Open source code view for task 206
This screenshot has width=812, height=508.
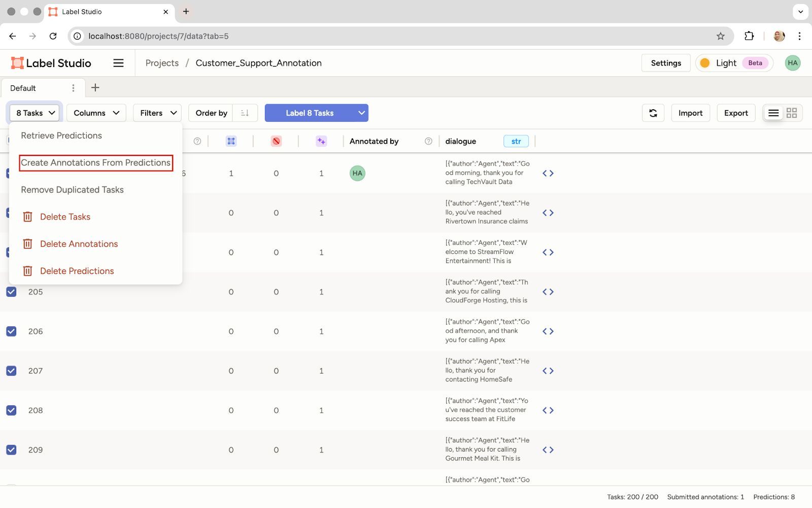(548, 331)
